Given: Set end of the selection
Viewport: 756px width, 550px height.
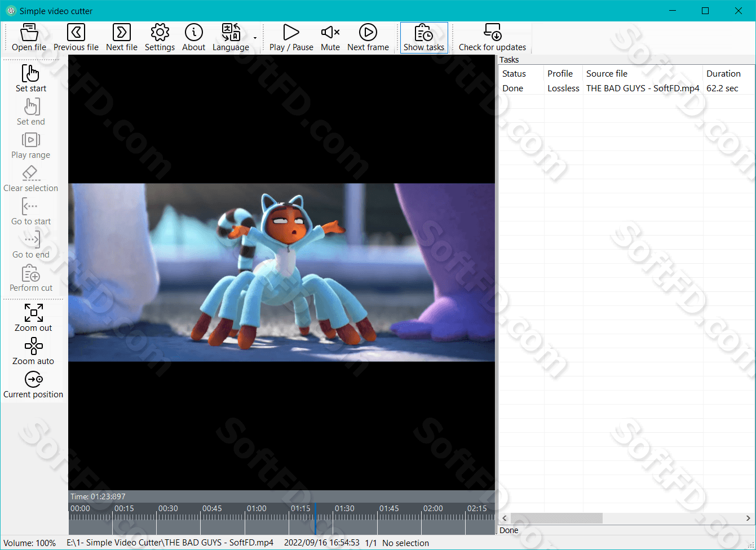Looking at the screenshot, I should point(31,112).
